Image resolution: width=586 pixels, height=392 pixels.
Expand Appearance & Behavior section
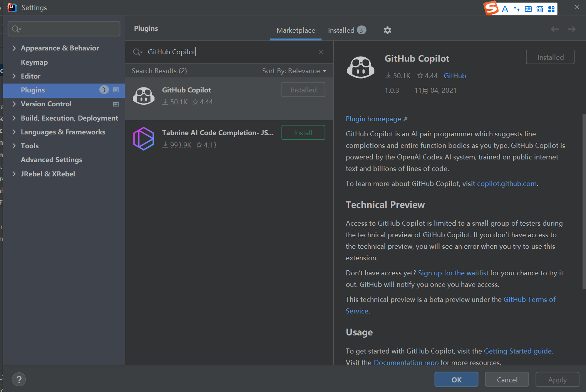point(14,48)
